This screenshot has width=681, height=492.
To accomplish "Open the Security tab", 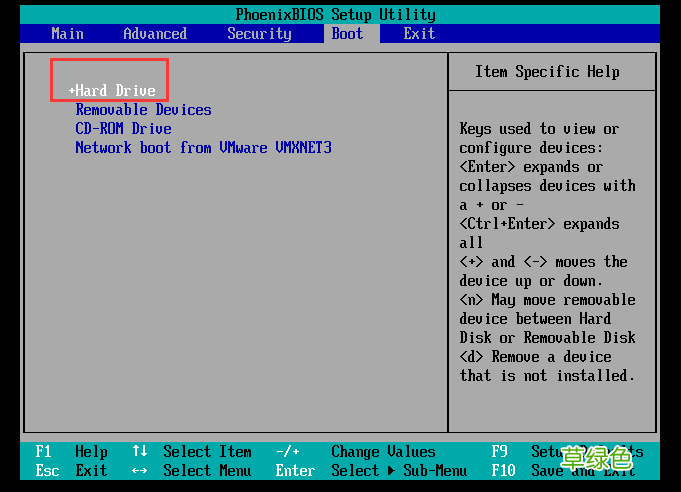I will (259, 33).
